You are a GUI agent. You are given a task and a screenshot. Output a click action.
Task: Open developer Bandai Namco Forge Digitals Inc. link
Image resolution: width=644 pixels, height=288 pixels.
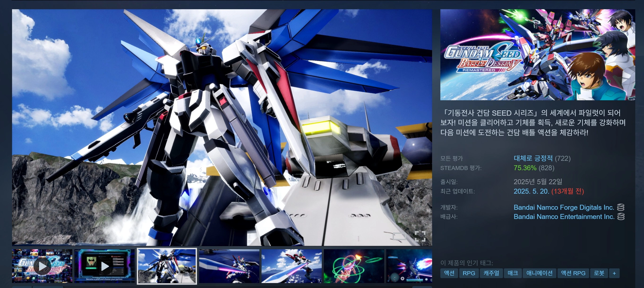pyautogui.click(x=564, y=207)
